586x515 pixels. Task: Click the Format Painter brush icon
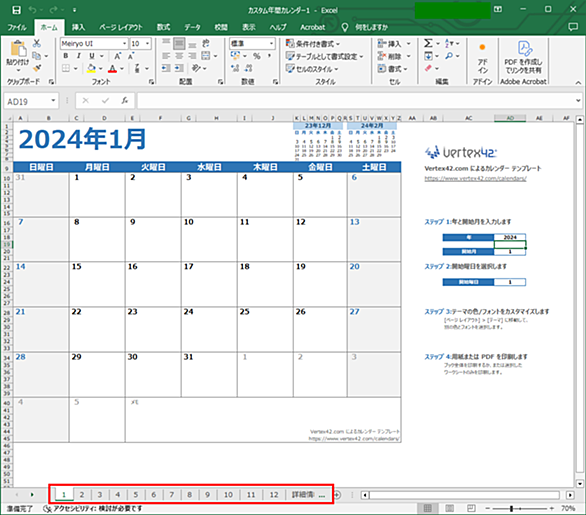tap(37, 68)
